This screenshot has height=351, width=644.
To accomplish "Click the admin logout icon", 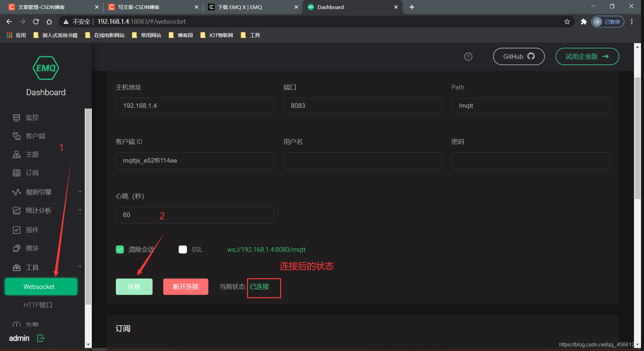I will (40, 338).
